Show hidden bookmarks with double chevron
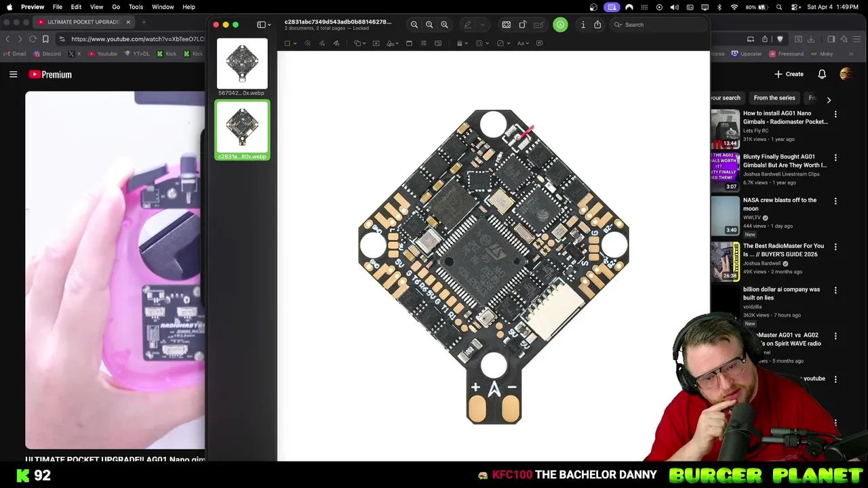 [x=850, y=54]
